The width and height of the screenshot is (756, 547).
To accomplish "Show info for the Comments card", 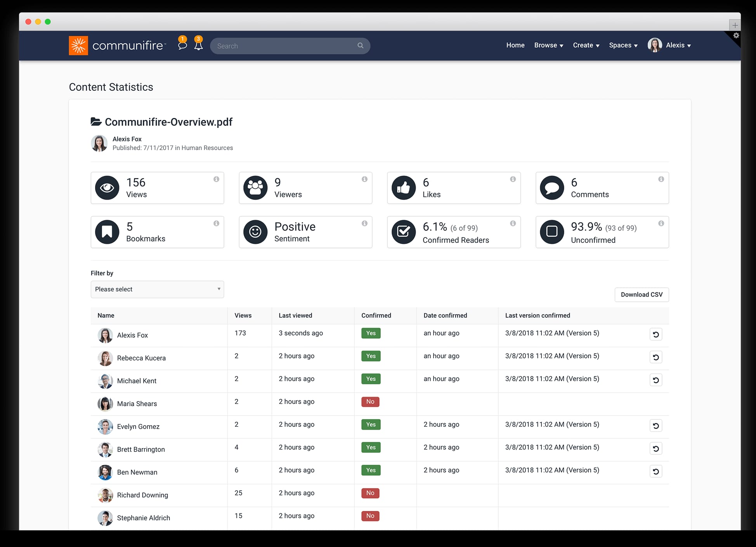I will point(661,179).
